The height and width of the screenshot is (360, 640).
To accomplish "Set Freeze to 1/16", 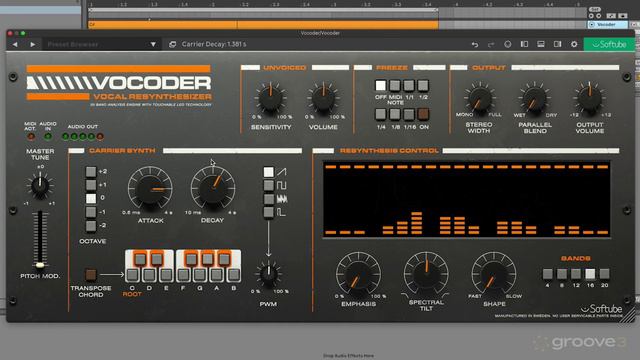I will pos(409,114).
